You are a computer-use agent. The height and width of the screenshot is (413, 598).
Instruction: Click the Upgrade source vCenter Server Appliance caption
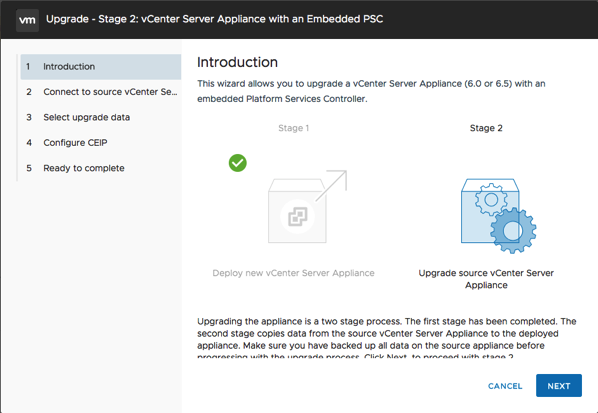(x=486, y=279)
